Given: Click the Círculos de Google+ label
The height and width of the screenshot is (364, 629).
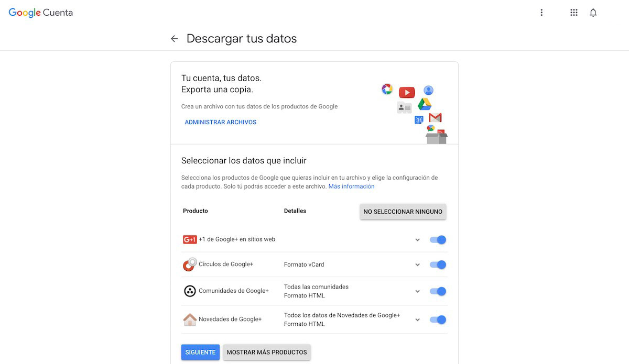Looking at the screenshot, I should [226, 264].
